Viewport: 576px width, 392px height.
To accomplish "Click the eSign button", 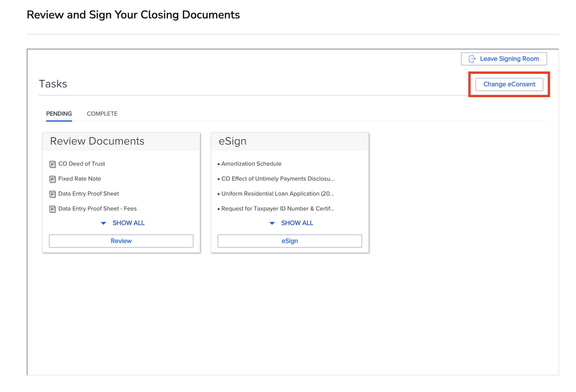I will [x=289, y=241].
